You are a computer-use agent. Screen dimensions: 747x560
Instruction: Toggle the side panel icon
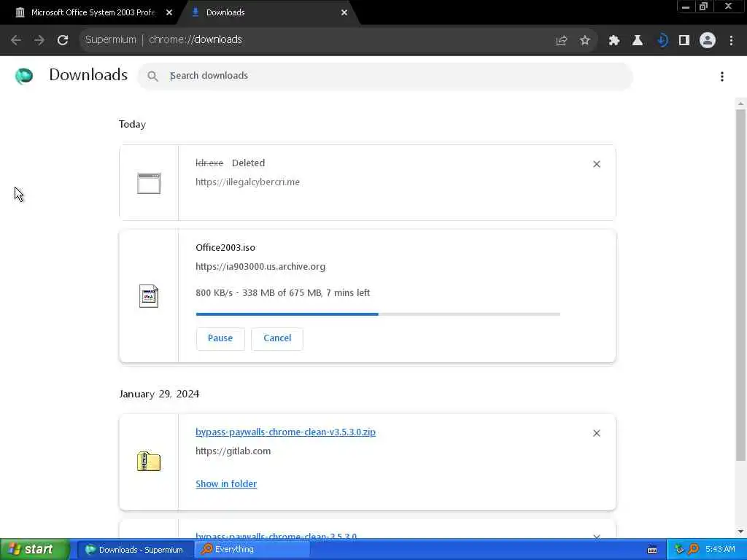[x=684, y=41]
